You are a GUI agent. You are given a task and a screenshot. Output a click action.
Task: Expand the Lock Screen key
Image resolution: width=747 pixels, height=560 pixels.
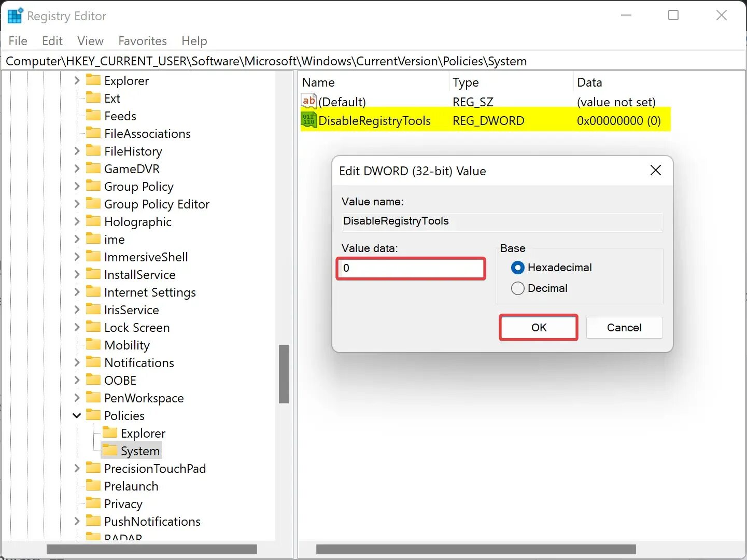click(x=77, y=327)
